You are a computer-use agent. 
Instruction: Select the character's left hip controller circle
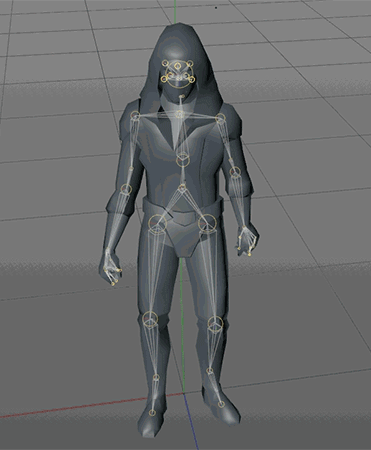[207, 223]
